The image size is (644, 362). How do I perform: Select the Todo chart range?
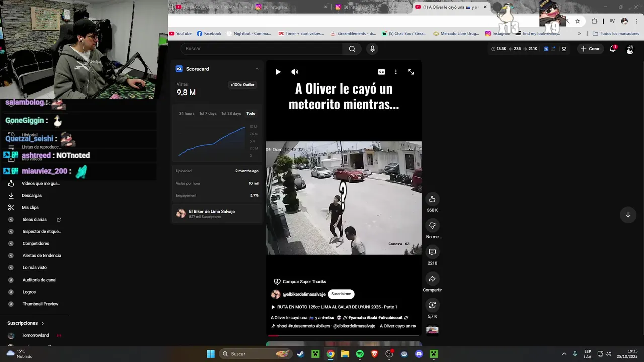(251, 113)
